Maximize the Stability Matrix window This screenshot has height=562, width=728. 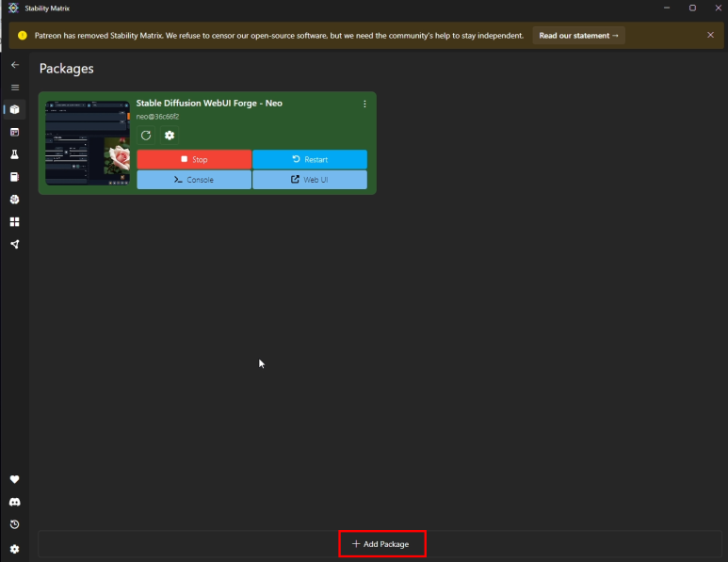point(692,8)
